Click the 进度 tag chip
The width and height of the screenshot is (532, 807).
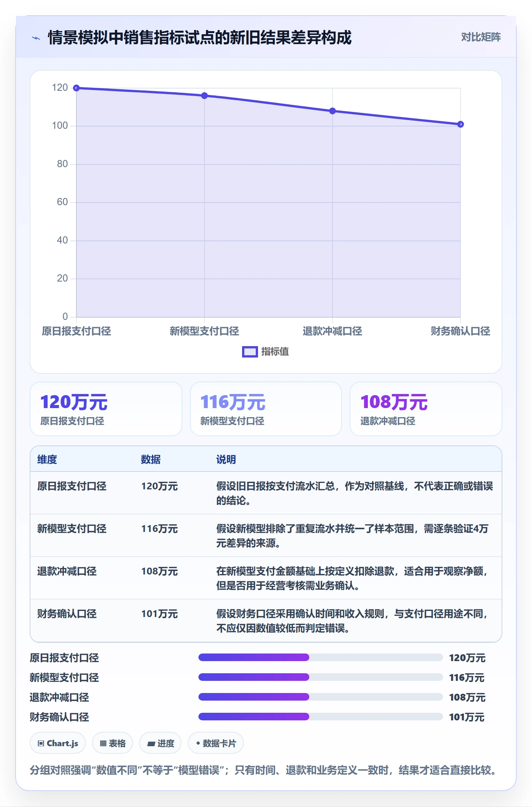point(160,743)
